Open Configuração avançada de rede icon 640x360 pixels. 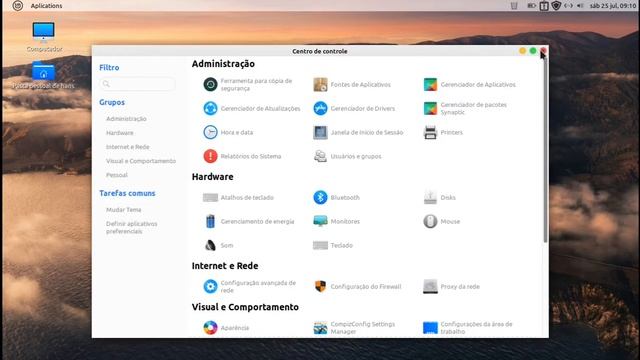tap(210, 287)
